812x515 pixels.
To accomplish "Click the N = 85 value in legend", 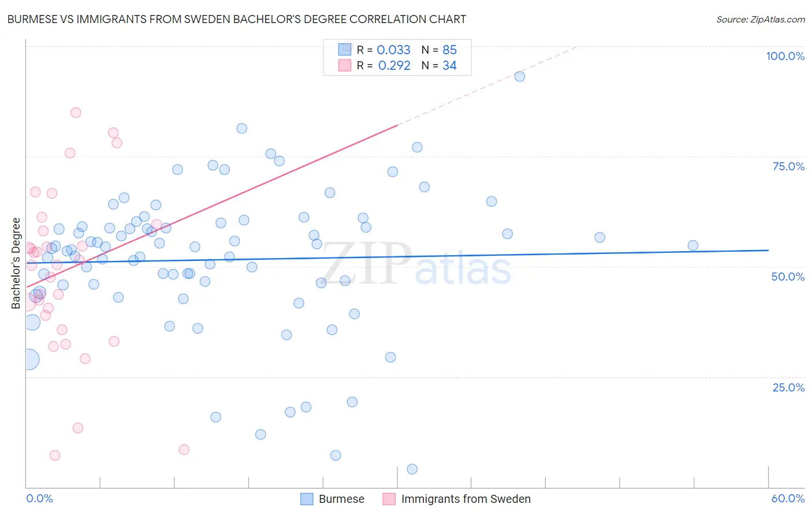I will tap(439, 50).
